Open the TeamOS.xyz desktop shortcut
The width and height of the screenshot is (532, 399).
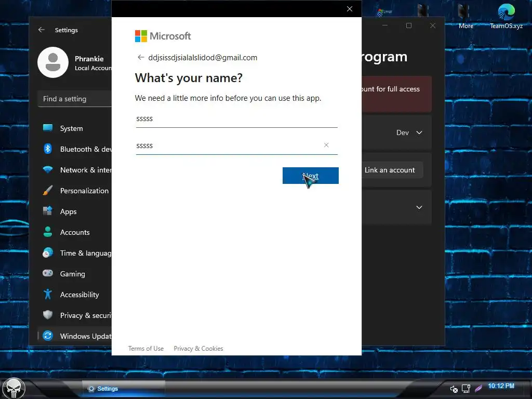point(506,16)
